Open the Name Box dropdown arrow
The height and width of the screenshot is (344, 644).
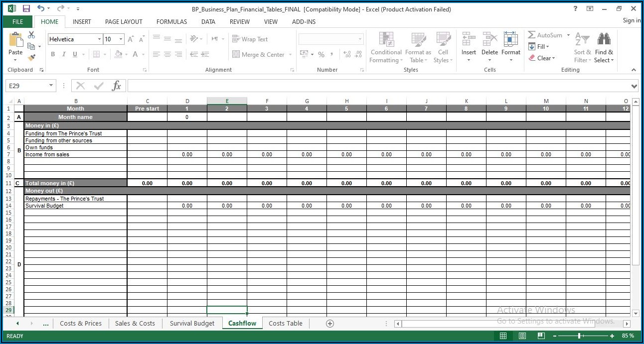pyautogui.click(x=51, y=86)
